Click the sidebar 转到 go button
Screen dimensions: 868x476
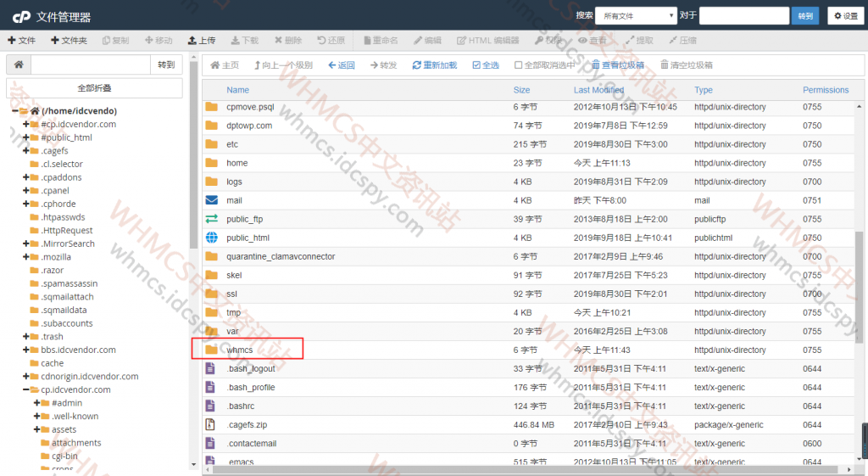tap(166, 64)
